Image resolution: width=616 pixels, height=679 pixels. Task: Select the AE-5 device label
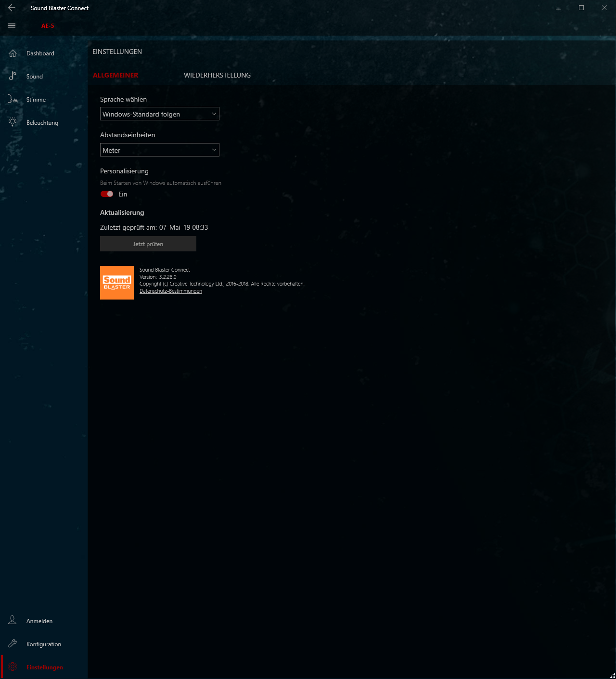click(48, 26)
